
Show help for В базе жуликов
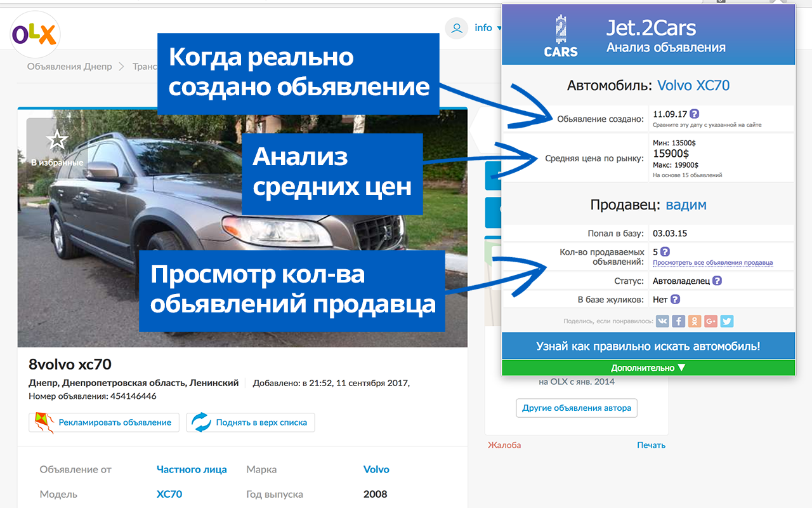point(675,299)
